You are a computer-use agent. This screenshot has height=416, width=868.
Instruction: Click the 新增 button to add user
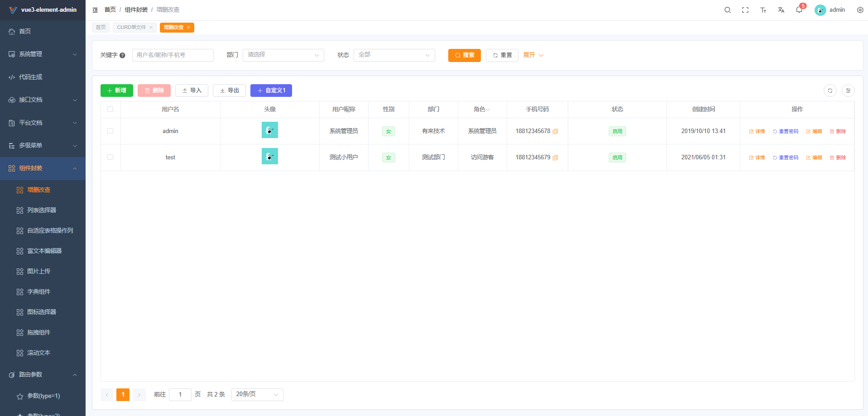[x=116, y=91]
